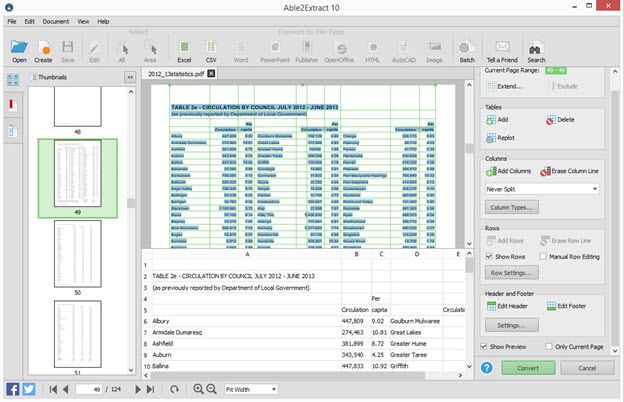Viewport: 624px width, 402px height.
Task: Go to the previous page
Action: click(66, 389)
